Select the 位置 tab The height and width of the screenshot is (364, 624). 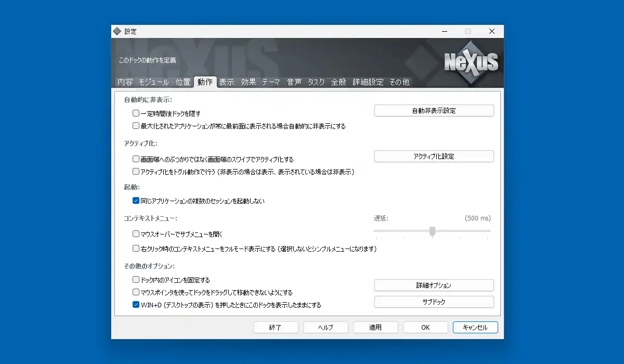point(183,82)
